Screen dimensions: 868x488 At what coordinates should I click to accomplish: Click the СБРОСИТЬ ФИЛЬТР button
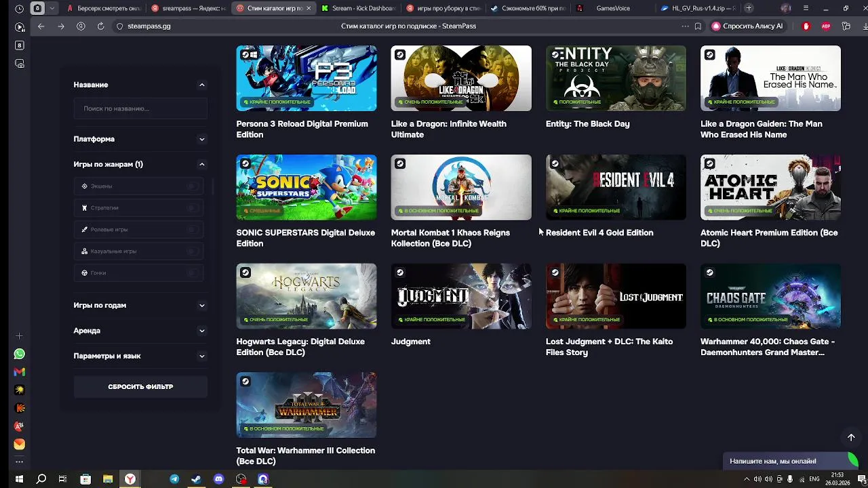140,386
